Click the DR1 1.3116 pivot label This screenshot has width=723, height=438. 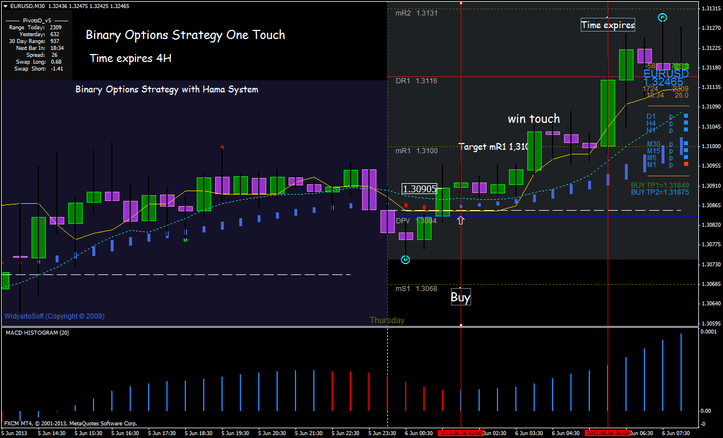tap(416, 81)
